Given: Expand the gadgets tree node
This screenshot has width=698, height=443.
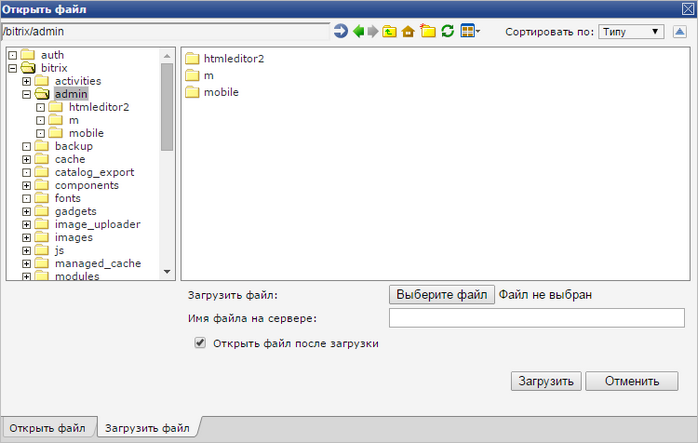Looking at the screenshot, I should click(26, 211).
